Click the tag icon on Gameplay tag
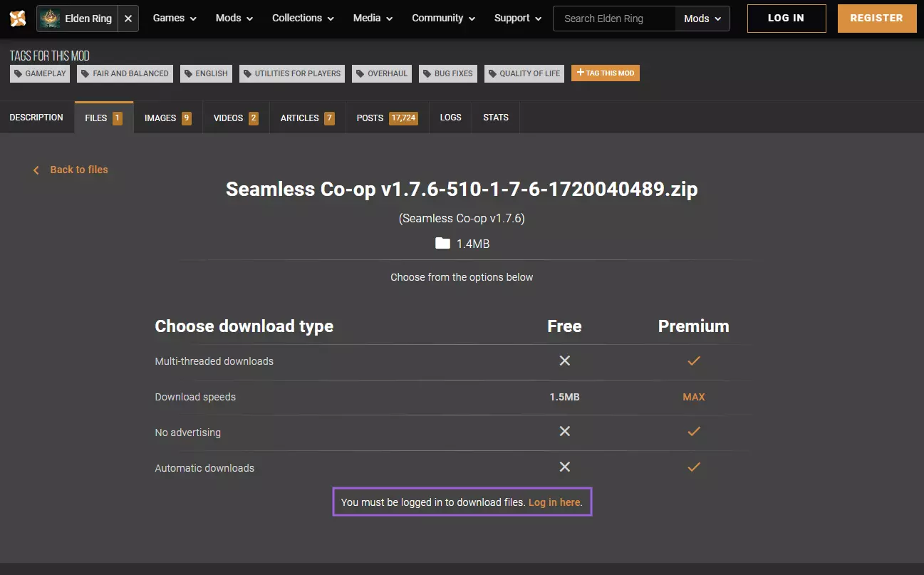Screen dimensions: 924x575 (x=18, y=73)
